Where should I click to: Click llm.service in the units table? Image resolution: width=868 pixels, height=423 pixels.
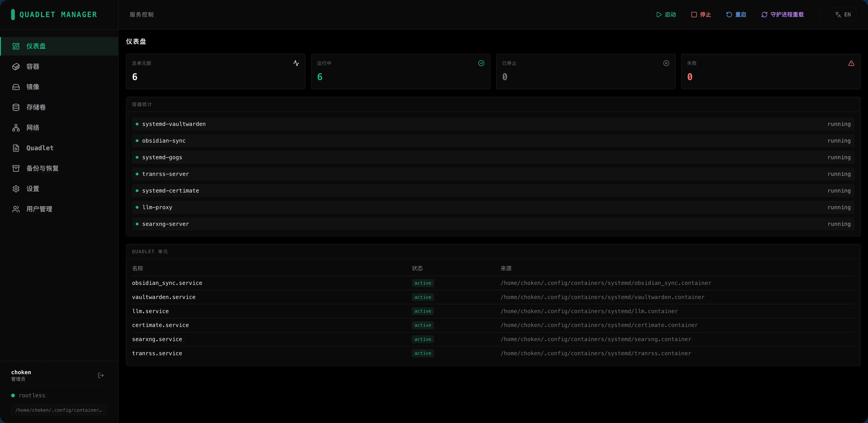click(150, 311)
